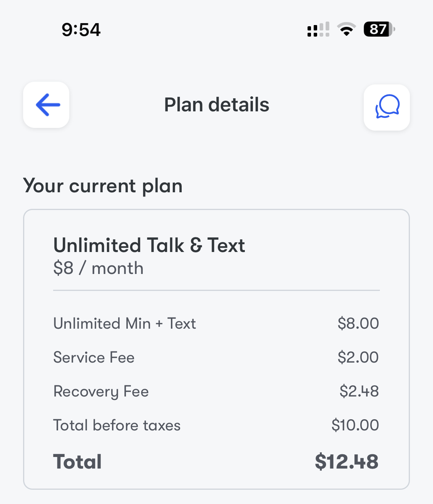Viewport: 433px width, 504px height.
Task: Tap the $12.48 total amount
Action: pyautogui.click(x=346, y=462)
